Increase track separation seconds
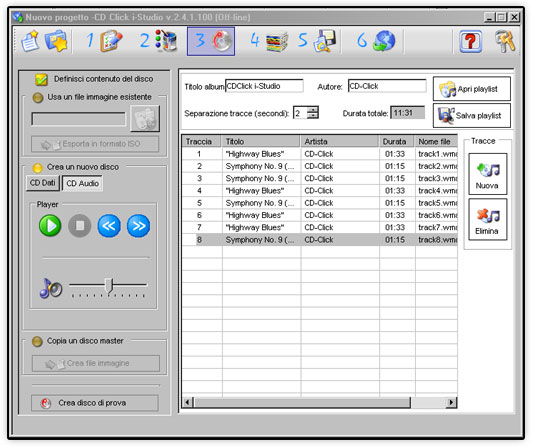 tap(313, 110)
